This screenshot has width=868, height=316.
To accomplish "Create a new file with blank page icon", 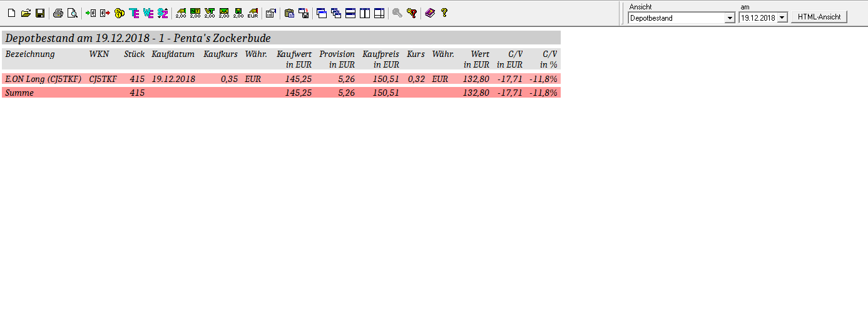I will (x=11, y=13).
